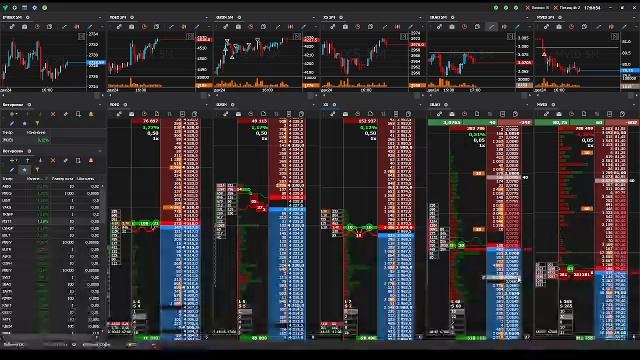The image size is (640, 360).
Task: Click the camera icon in MVID order book toolbar
Action: tap(559, 114)
